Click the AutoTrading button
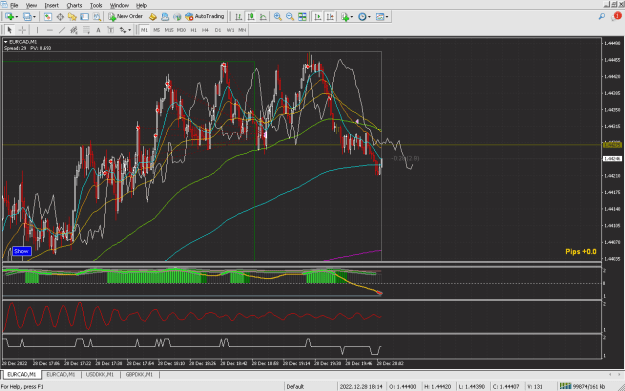This screenshot has width=625, height=391. (x=205, y=17)
